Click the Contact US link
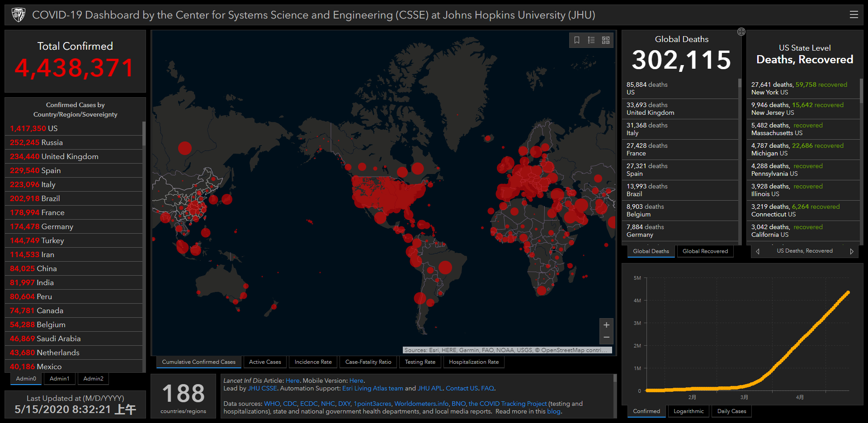The width and height of the screenshot is (868, 423). (462, 388)
